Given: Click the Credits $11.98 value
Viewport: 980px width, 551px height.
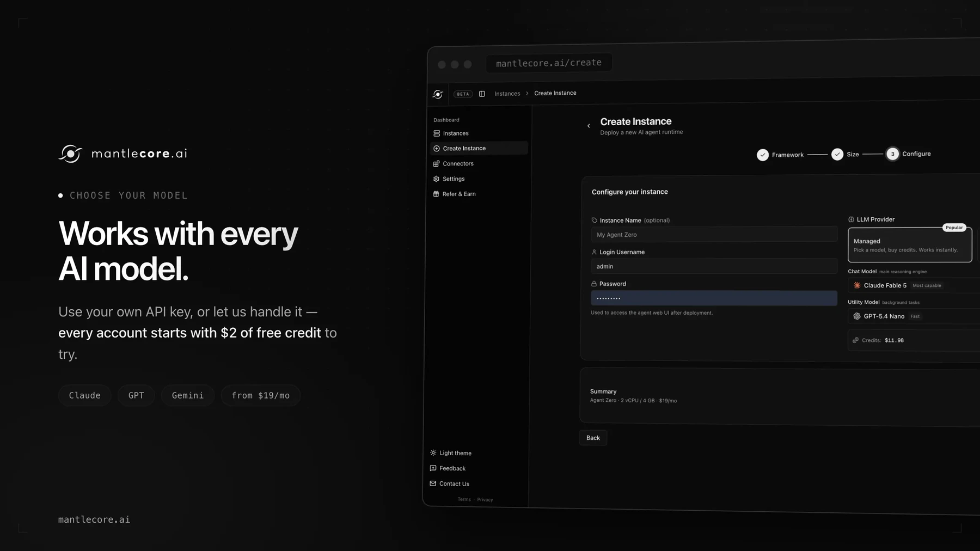Looking at the screenshot, I should pyautogui.click(x=895, y=340).
